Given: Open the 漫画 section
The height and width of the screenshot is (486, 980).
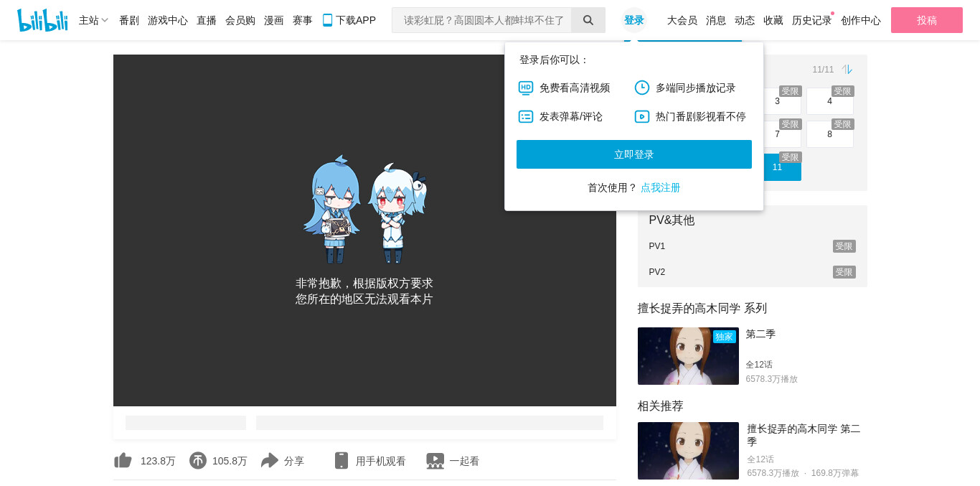Looking at the screenshot, I should [x=274, y=20].
